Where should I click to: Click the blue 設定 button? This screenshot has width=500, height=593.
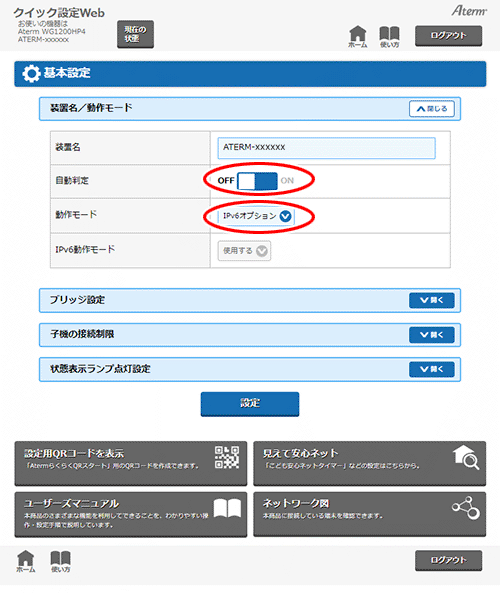pyautogui.click(x=250, y=404)
